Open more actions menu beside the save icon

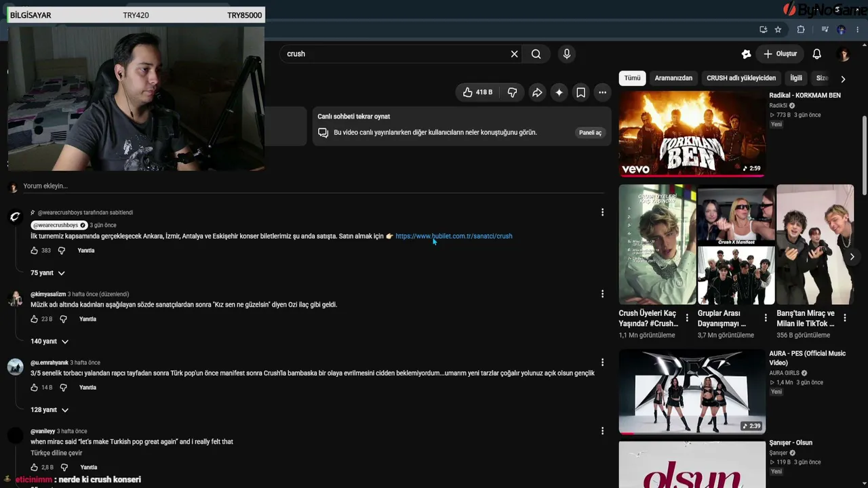(x=602, y=93)
